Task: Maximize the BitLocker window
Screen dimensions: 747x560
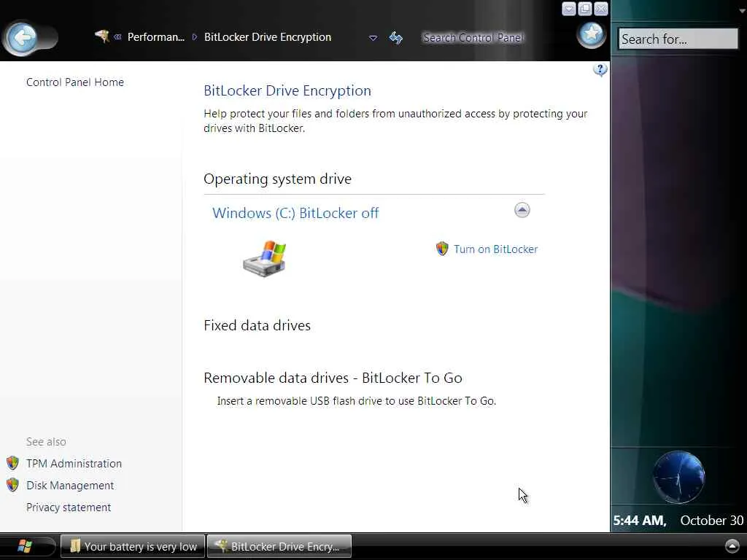Action: (585, 9)
